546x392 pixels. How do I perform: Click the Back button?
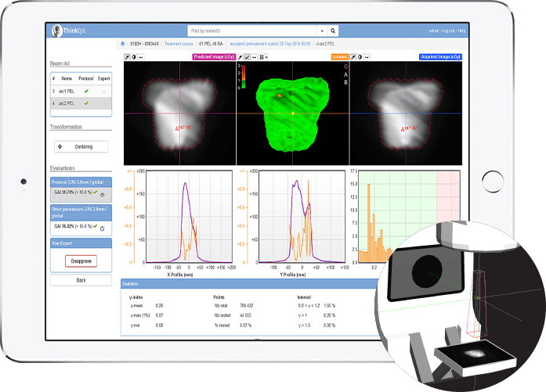tap(81, 279)
